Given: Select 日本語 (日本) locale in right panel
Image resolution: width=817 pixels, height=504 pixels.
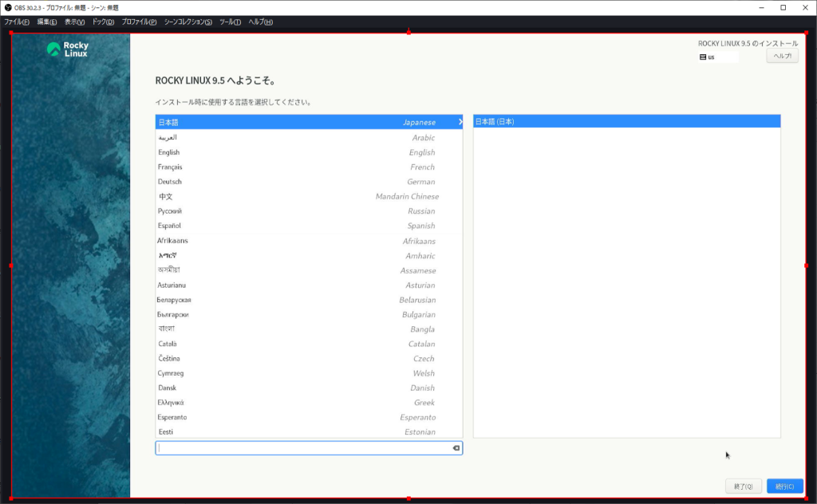Looking at the screenshot, I should point(626,122).
